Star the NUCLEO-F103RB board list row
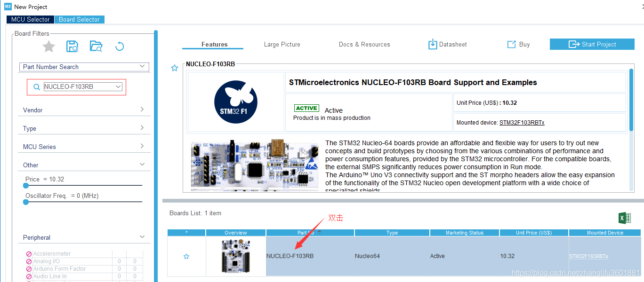The width and height of the screenshot is (644, 282). coord(186,257)
